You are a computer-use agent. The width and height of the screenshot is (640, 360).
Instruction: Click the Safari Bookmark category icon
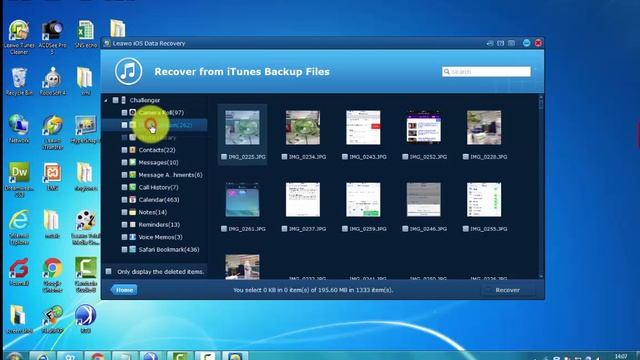[x=133, y=249]
